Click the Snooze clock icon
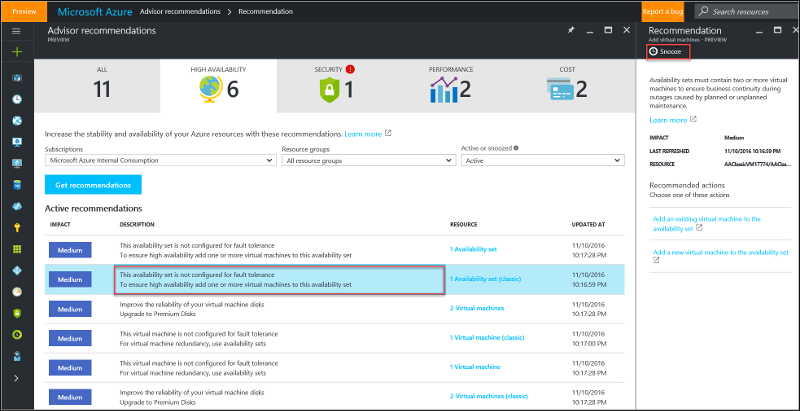Viewport: 800px width, 411px height. coord(654,51)
